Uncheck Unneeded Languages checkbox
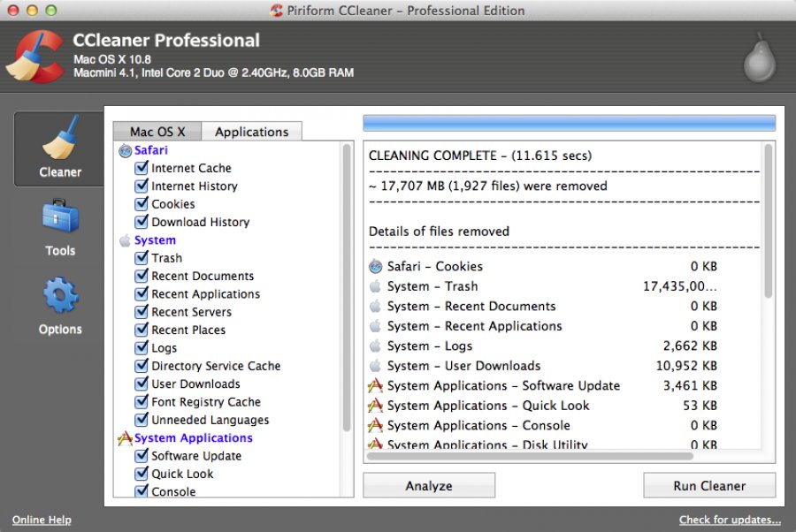 [142, 420]
